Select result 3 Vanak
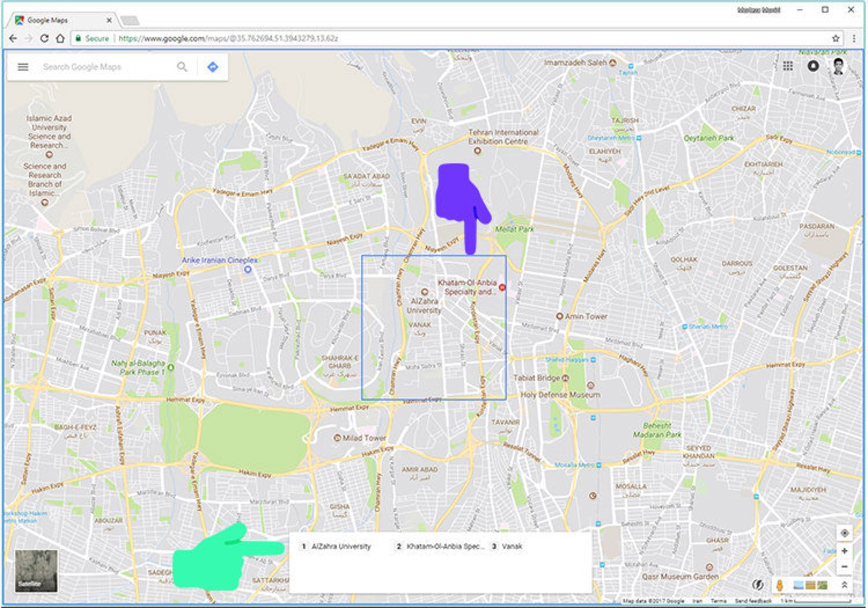 click(507, 546)
